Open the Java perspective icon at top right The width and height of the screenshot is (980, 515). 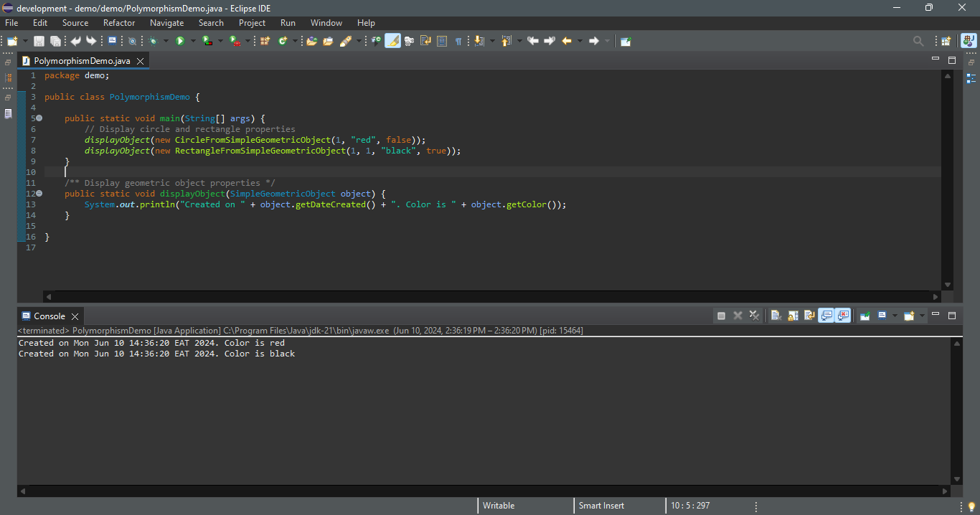pyautogui.click(x=969, y=41)
